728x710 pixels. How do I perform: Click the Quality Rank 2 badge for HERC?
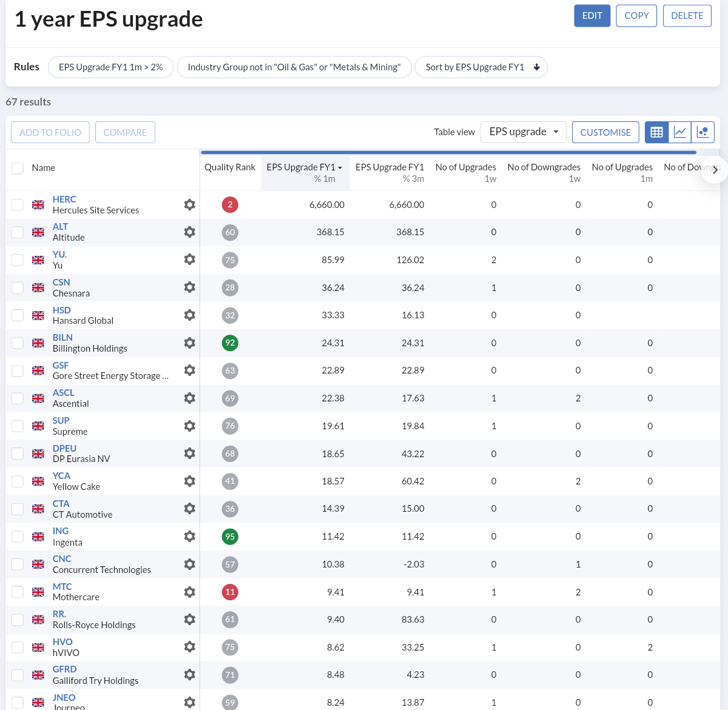point(230,205)
